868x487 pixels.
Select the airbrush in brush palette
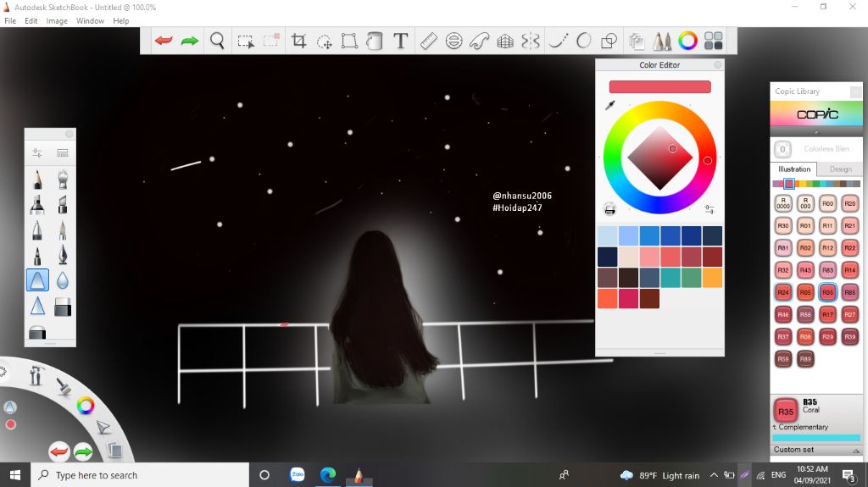[63, 180]
